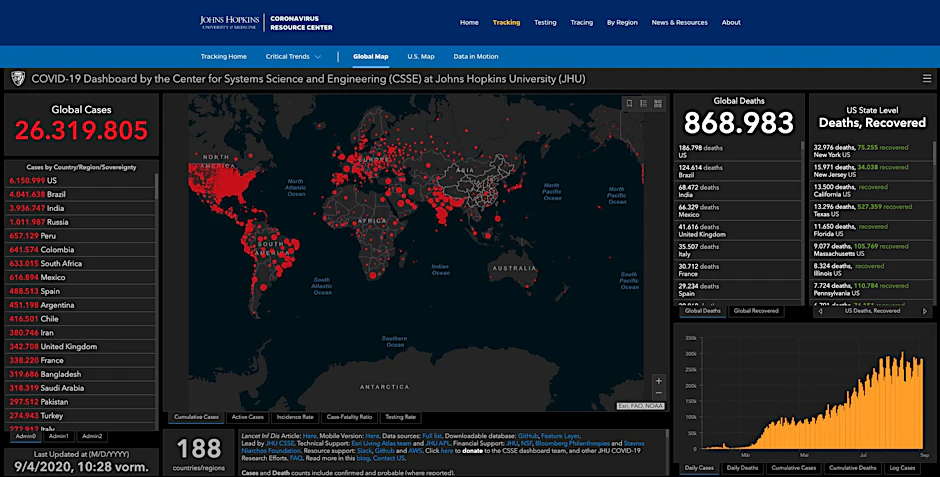Open the Esri Living Atlas team link
The image size is (940, 477).
pos(382,443)
